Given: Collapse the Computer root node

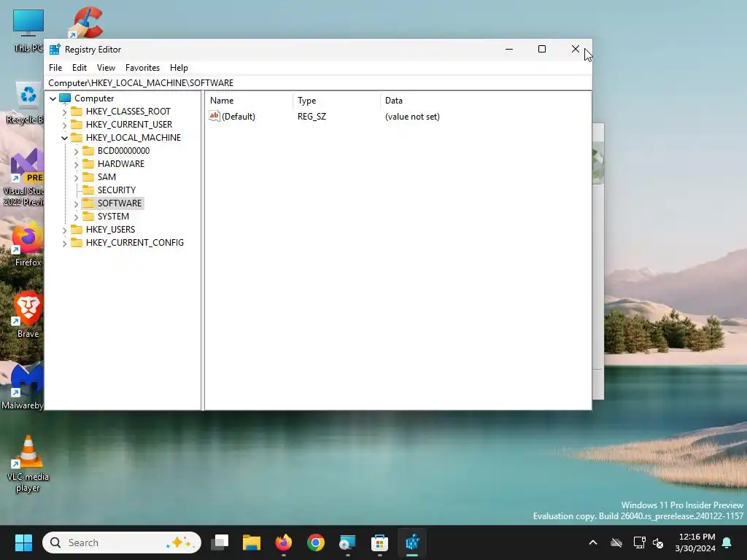Looking at the screenshot, I should coord(53,98).
